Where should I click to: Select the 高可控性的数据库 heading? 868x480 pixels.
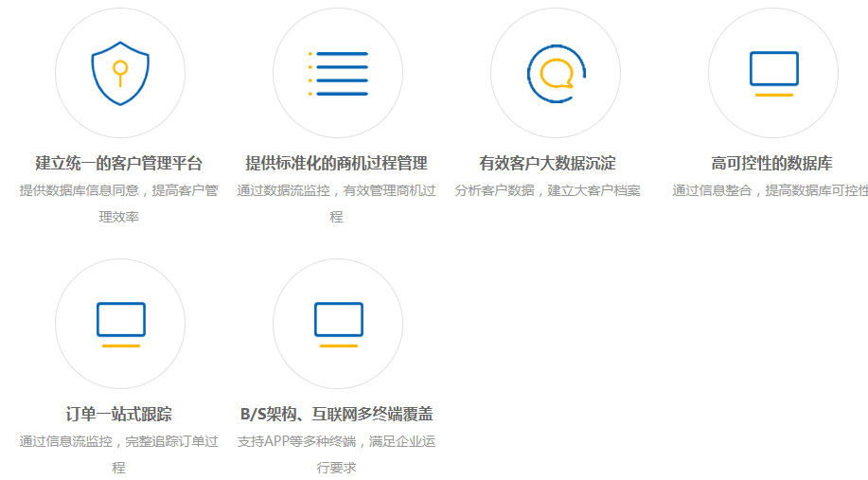tap(771, 163)
